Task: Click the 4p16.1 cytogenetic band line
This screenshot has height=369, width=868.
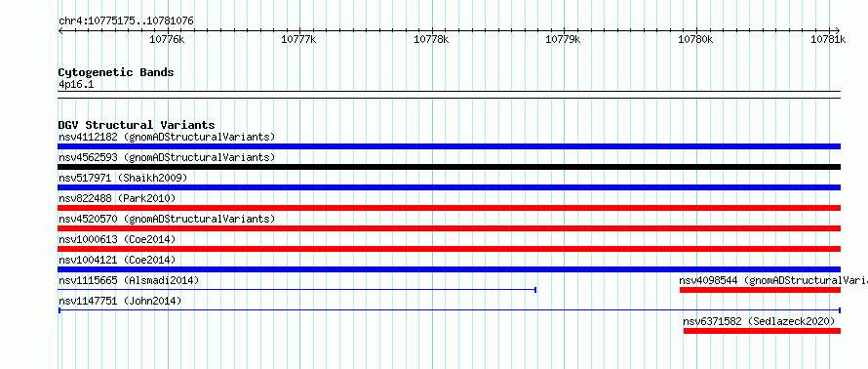Action: [449, 95]
